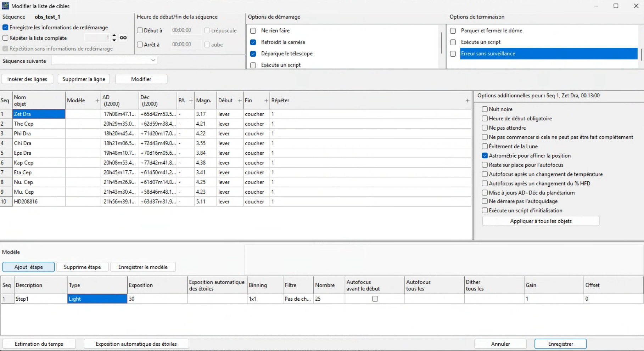Viewport: 644px width, 351px height.
Task: Click the Modifier button
Action: point(141,79)
